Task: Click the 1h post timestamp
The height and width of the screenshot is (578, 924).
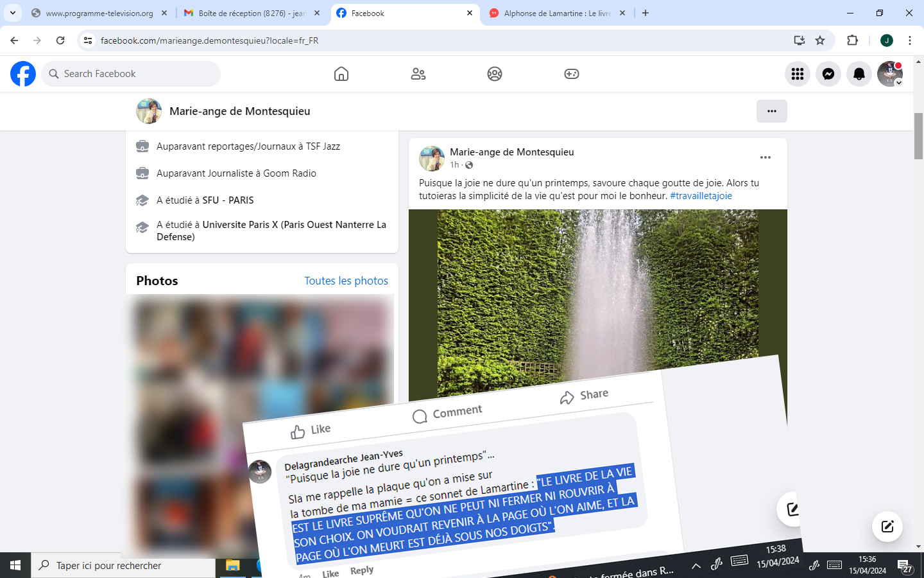Action: pos(454,165)
